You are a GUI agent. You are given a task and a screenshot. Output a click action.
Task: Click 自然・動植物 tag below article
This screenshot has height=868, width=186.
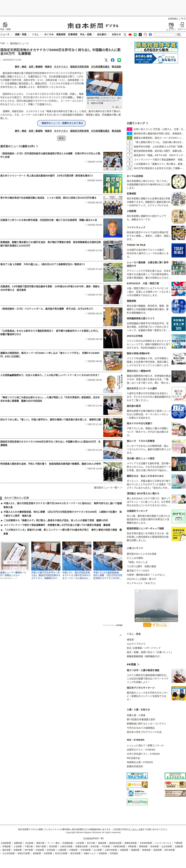click(36, 131)
